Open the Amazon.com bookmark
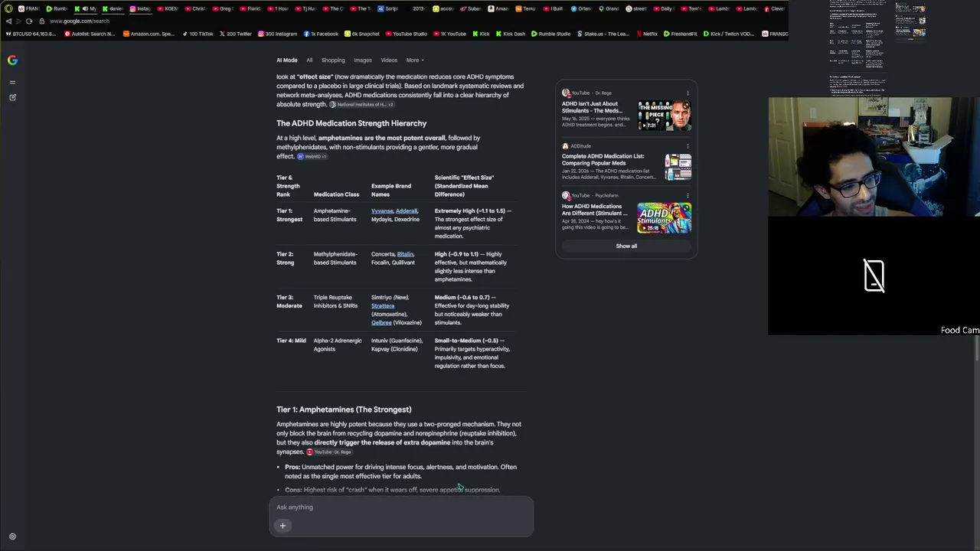Viewport: 980px width, 551px height. click(x=149, y=34)
